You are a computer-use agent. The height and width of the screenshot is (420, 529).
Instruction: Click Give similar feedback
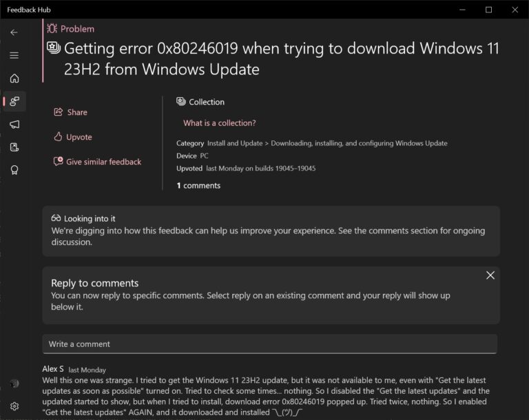[97, 162]
